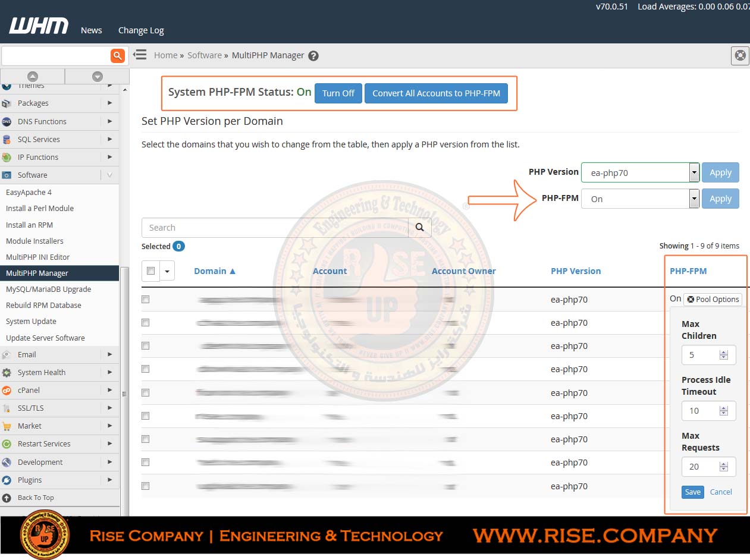The height and width of the screenshot is (560, 750).
Task: Click the IP Functions sidebar icon
Action: (x=7, y=158)
